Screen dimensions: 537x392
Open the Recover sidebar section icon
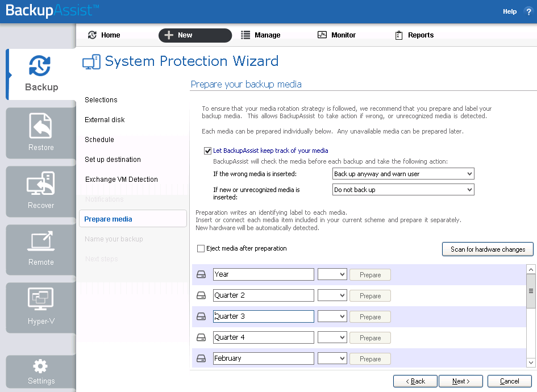click(41, 183)
